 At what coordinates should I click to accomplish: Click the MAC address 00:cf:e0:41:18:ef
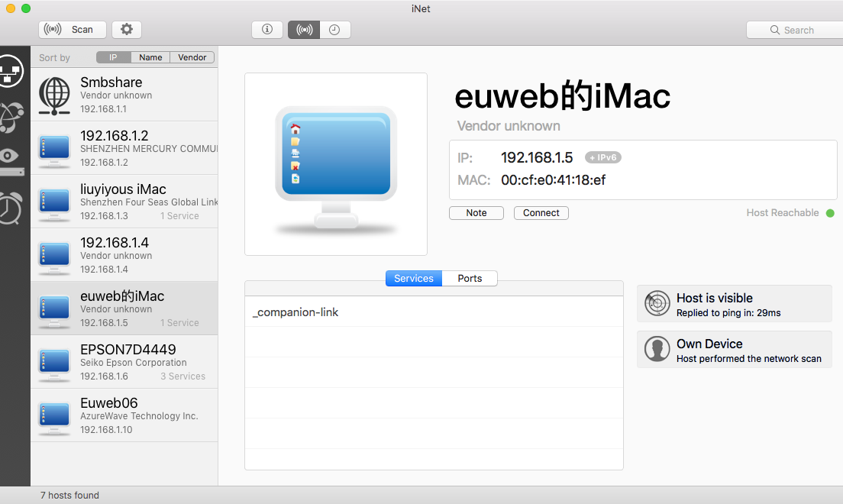553,180
